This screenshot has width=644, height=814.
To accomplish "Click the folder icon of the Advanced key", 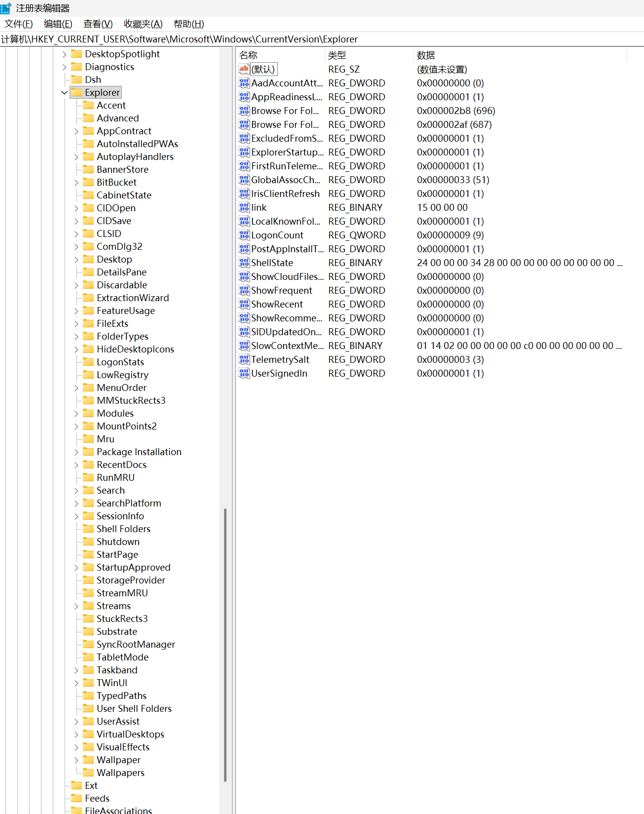I will pos(88,118).
